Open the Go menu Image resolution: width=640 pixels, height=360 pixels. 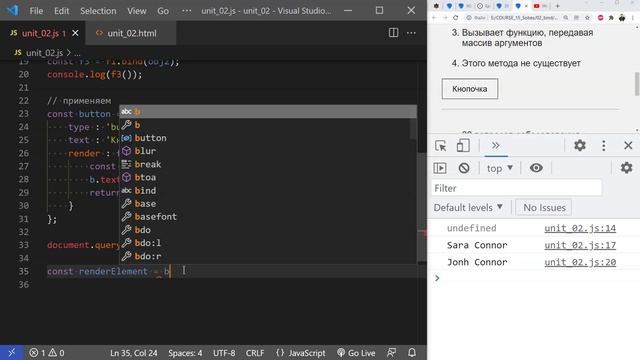(163, 11)
